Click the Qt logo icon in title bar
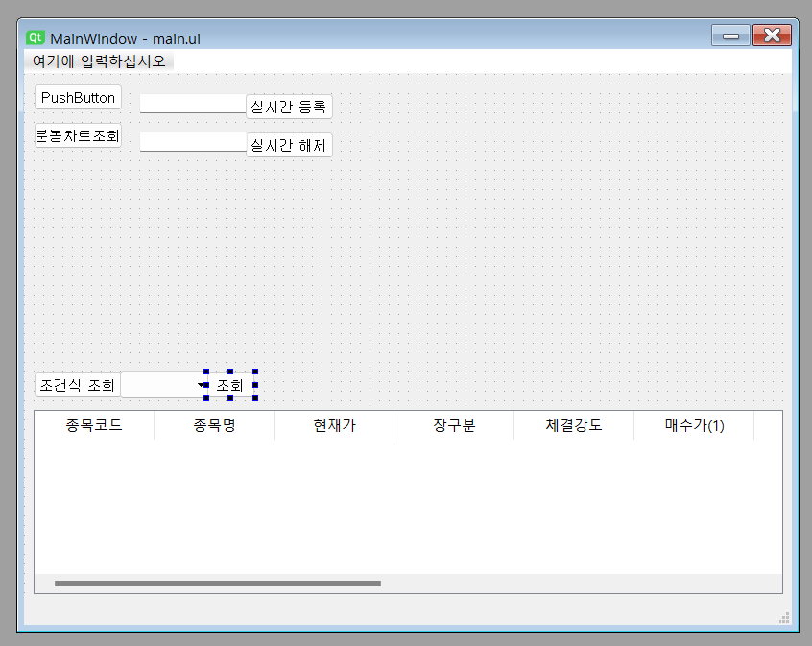Image resolution: width=812 pixels, height=646 pixels. pyautogui.click(x=36, y=37)
